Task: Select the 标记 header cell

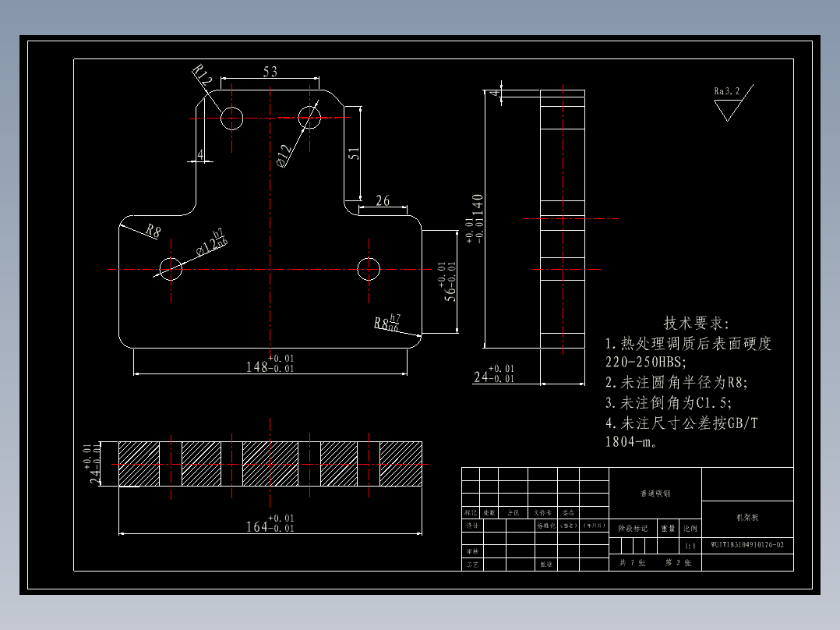Action: tap(471, 512)
